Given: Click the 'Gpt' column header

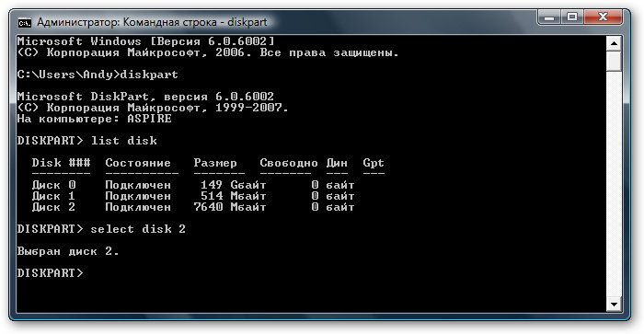Looking at the screenshot, I should tap(374, 163).
